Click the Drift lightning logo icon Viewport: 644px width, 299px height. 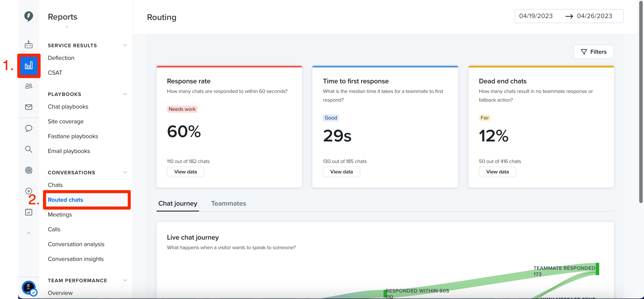(x=28, y=17)
